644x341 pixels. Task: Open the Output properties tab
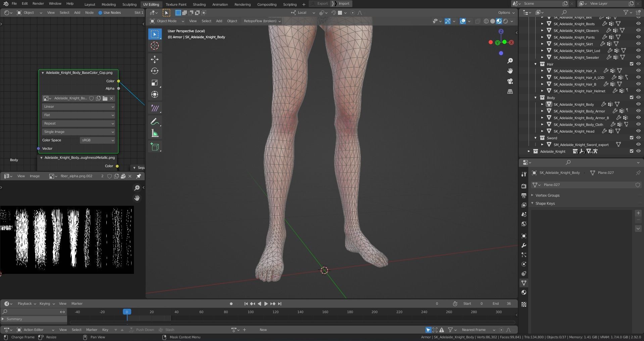coord(524,195)
